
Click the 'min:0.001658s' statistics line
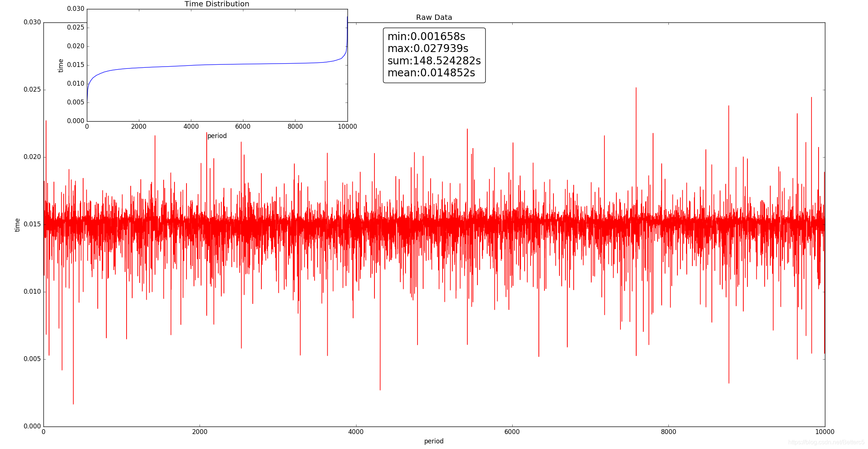tap(426, 36)
